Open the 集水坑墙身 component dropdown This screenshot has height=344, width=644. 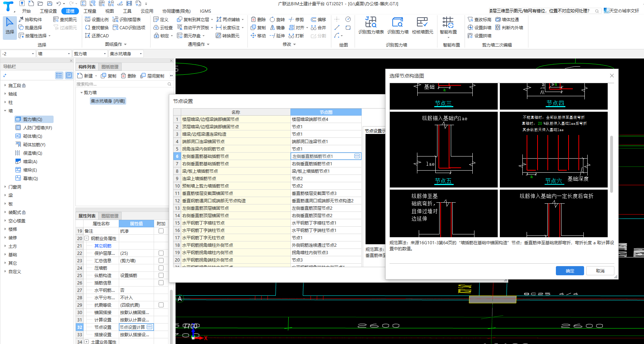click(x=126, y=54)
